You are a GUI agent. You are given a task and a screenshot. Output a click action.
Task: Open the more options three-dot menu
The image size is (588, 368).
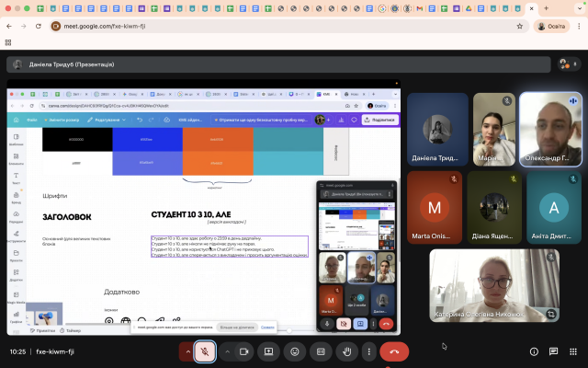369,351
